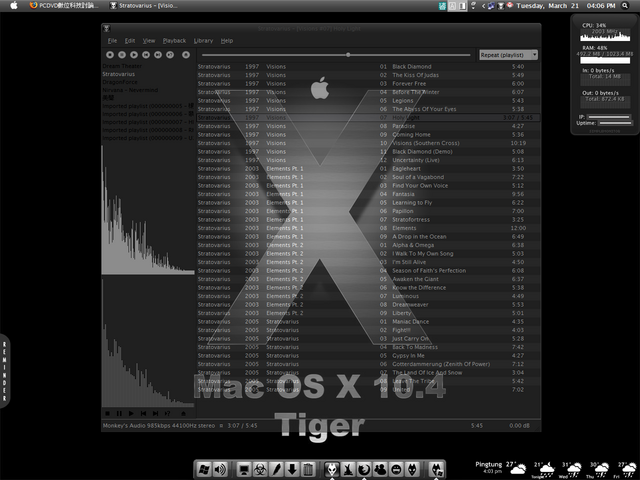This screenshot has height=480, width=640.
Task: Select the Dream Theater playlist
Action: coord(122,65)
